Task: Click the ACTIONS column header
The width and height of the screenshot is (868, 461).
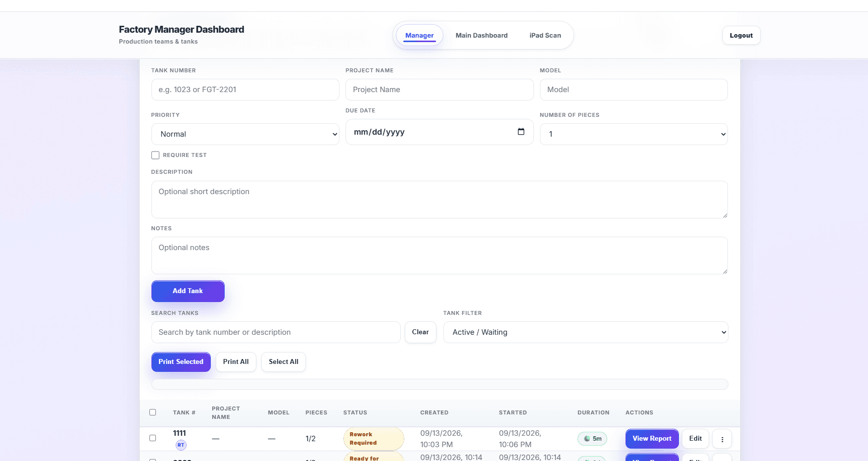Action: point(639,412)
